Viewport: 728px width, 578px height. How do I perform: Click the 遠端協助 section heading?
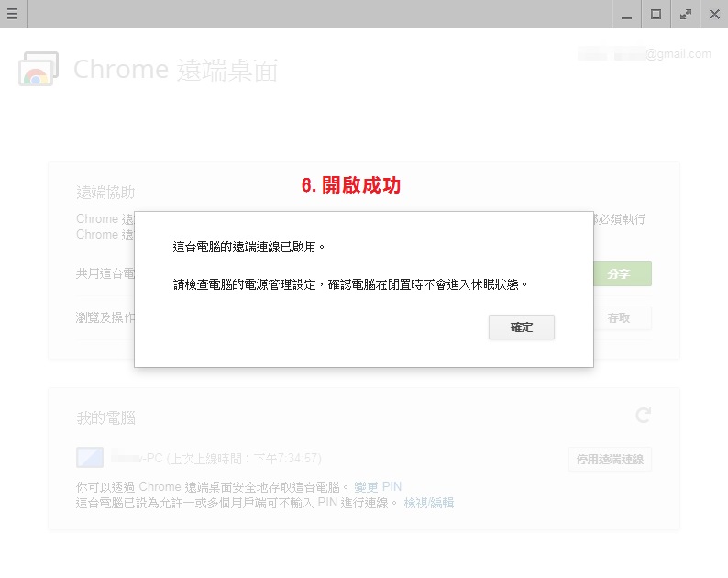click(105, 193)
